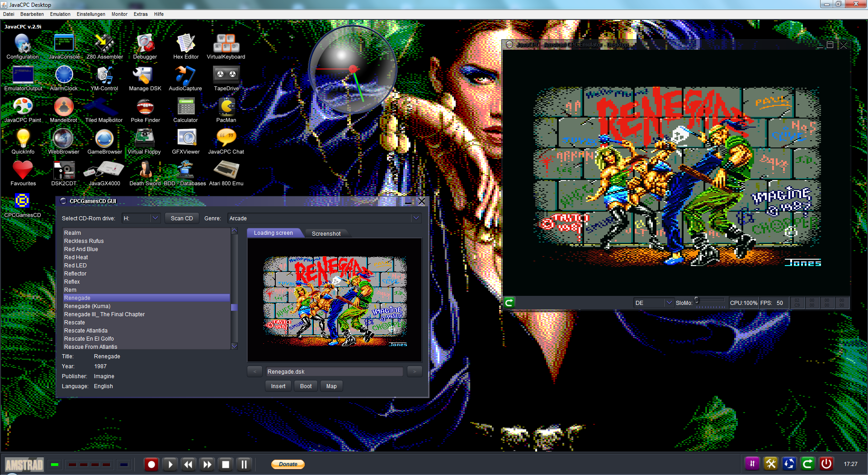868x475 pixels.
Task: Open the Virtual Floppy icon
Action: tap(145, 142)
